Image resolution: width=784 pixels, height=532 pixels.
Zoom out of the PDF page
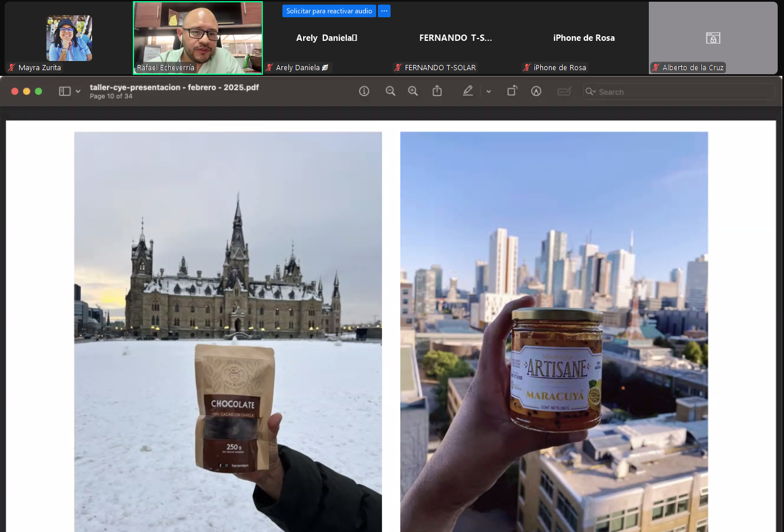391,91
